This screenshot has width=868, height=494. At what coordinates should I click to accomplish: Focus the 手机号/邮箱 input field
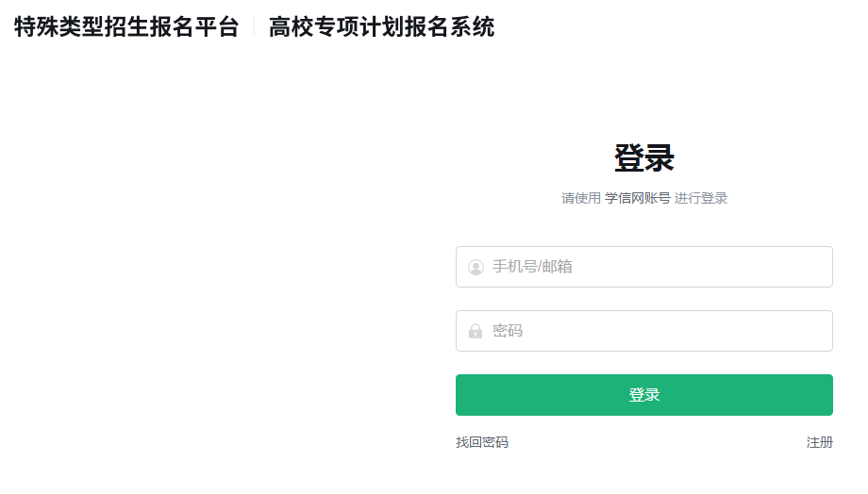pyautogui.click(x=660, y=267)
